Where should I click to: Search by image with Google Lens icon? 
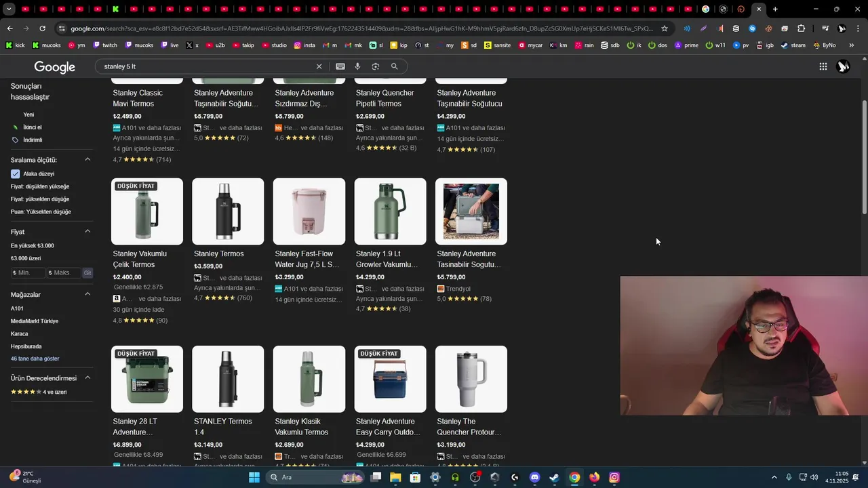(376, 66)
